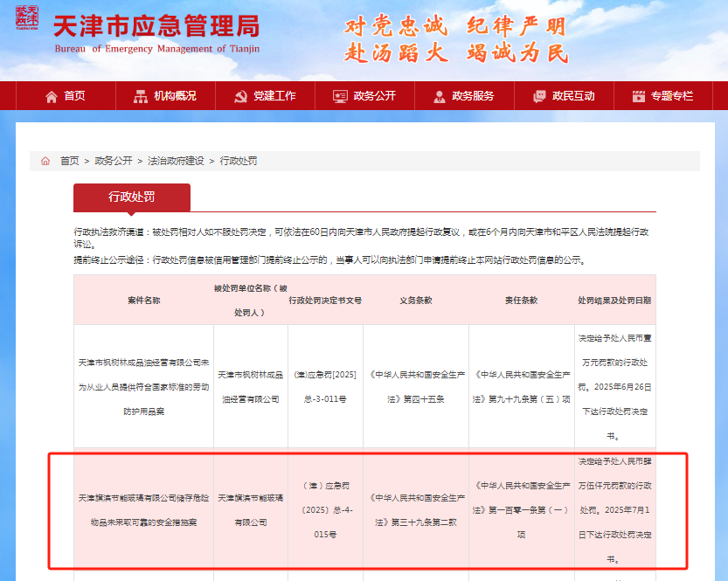Click the 节能玻璃有限公司 company name cell
The width and height of the screenshot is (728, 581).
tap(251, 510)
